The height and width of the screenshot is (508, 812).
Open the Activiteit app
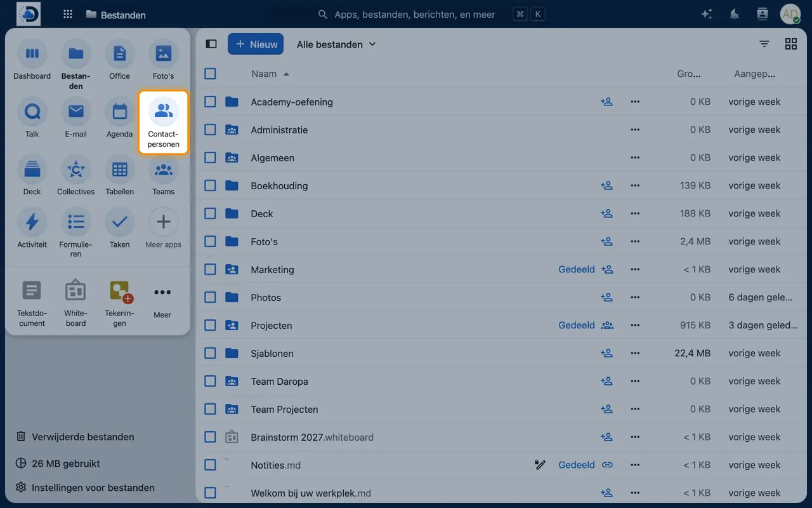click(x=32, y=229)
